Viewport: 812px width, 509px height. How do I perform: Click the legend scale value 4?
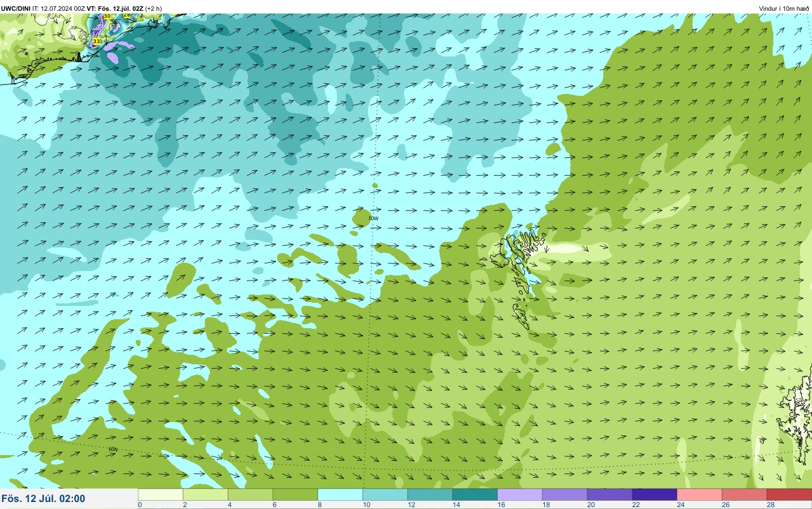230,505
